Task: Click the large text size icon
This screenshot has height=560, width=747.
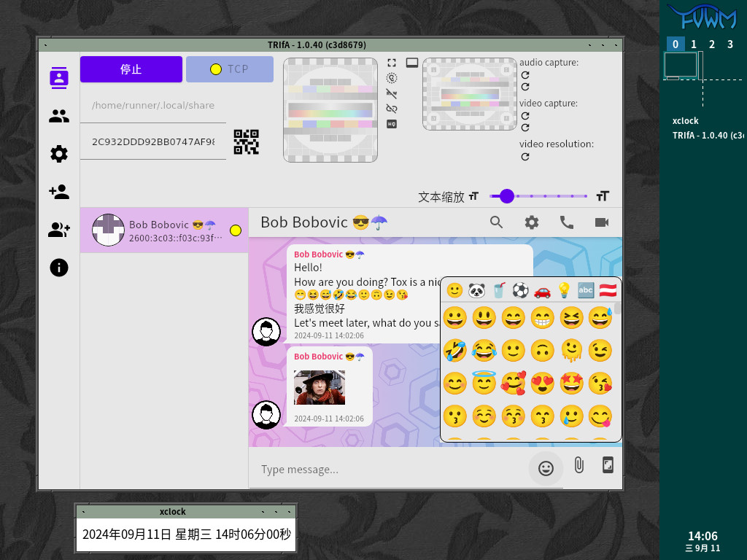Action: point(602,196)
